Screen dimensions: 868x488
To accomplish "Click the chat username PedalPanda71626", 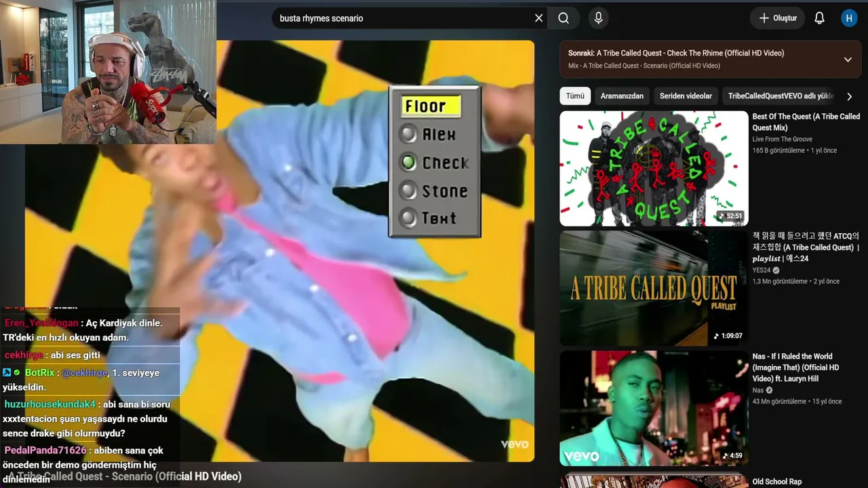I will click(x=45, y=451).
